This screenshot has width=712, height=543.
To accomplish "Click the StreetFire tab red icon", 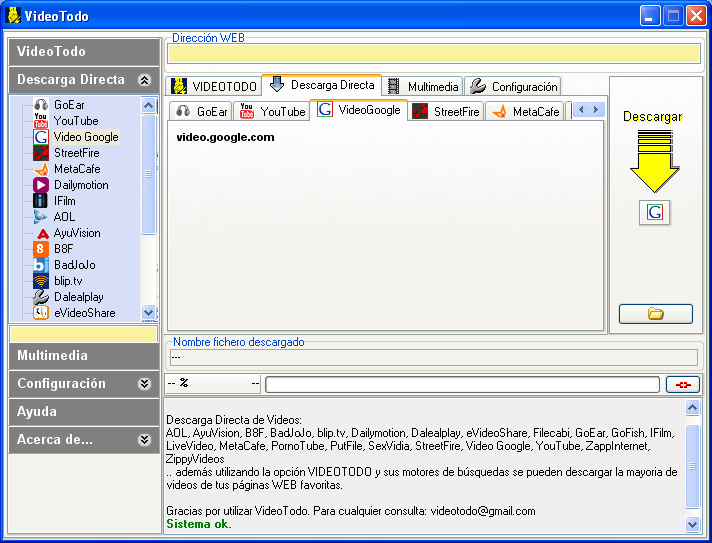I will (420, 111).
